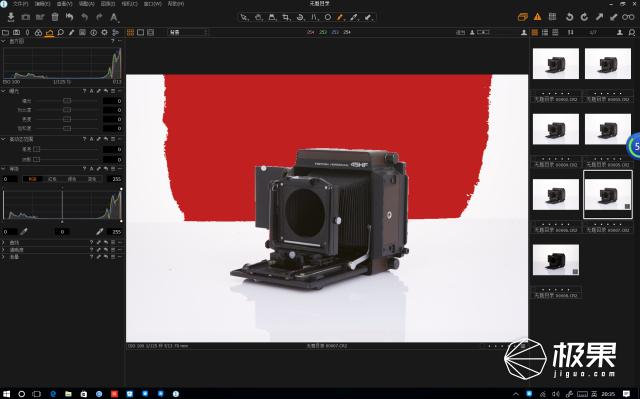640x399 pixels.
Task: Click the trash Delete icon
Action: 55,17
